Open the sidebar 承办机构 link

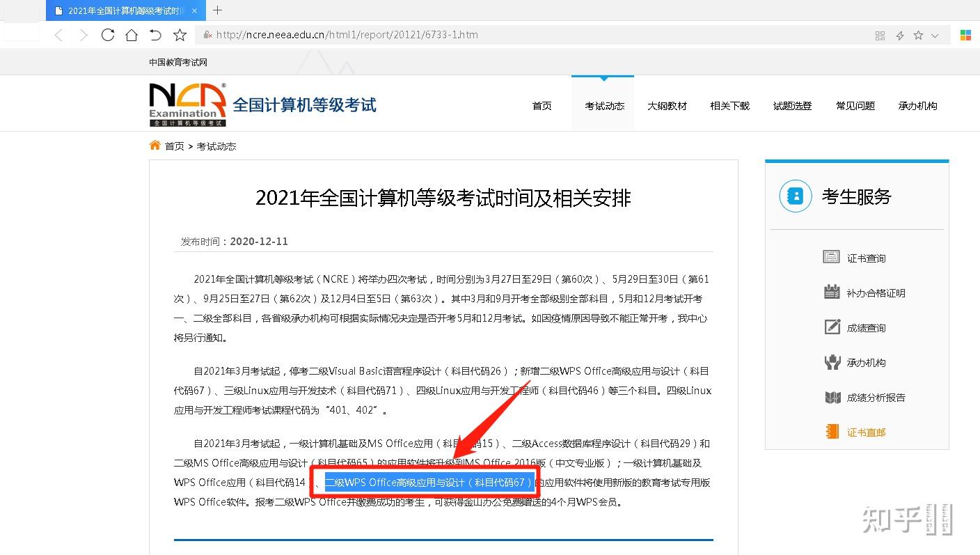point(867,363)
